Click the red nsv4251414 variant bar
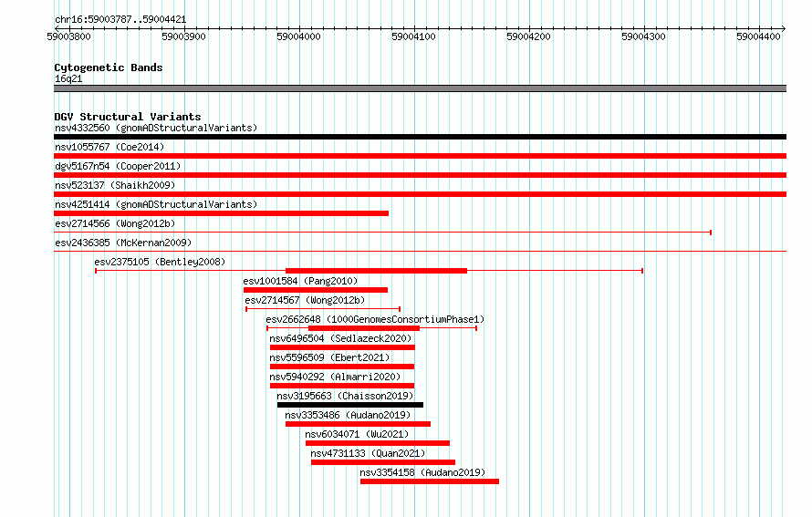The height and width of the screenshot is (517, 812). tap(221, 213)
